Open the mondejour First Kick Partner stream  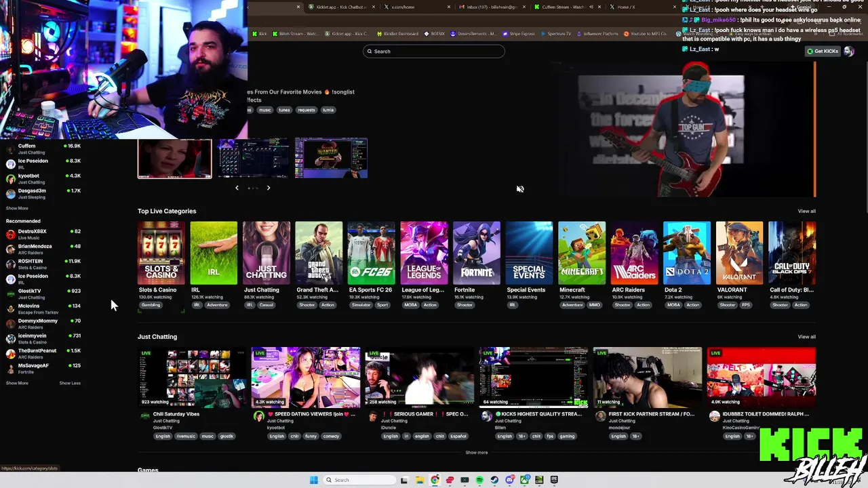tap(648, 377)
